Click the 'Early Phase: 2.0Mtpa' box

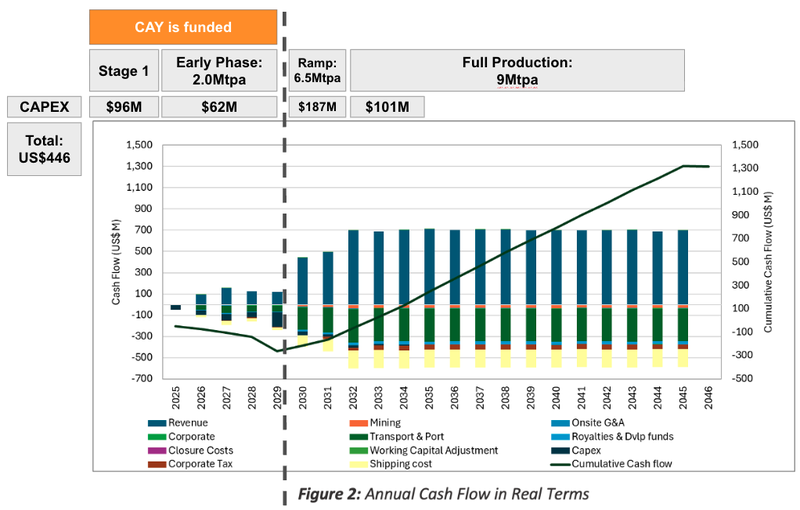[x=219, y=70]
